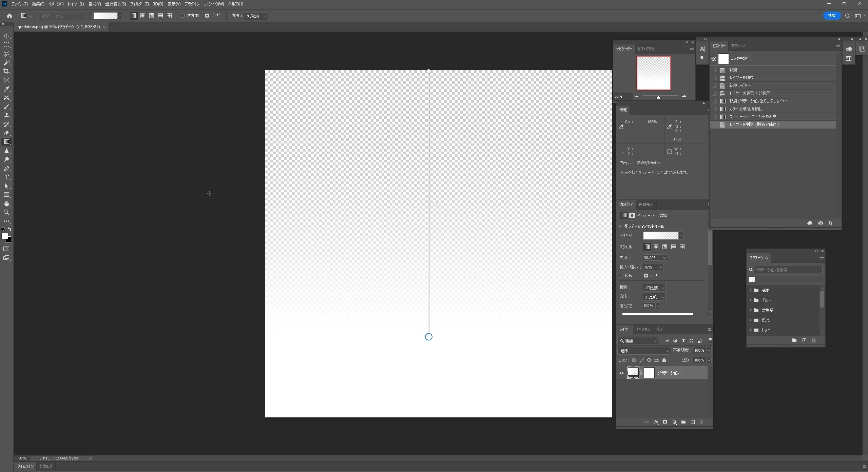Viewport: 868px width, 472px height.
Task: Hide the グラデーション 1 layer visibility
Action: pyautogui.click(x=621, y=373)
